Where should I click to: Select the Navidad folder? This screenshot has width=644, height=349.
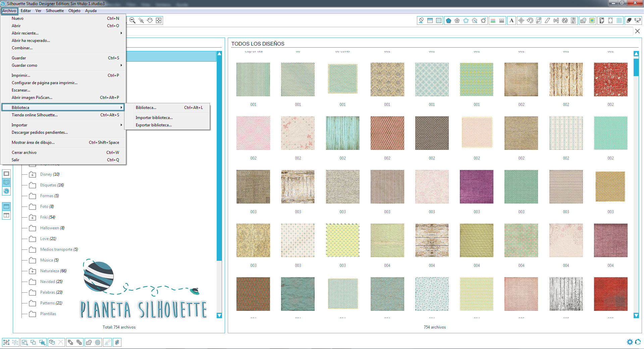click(51, 282)
